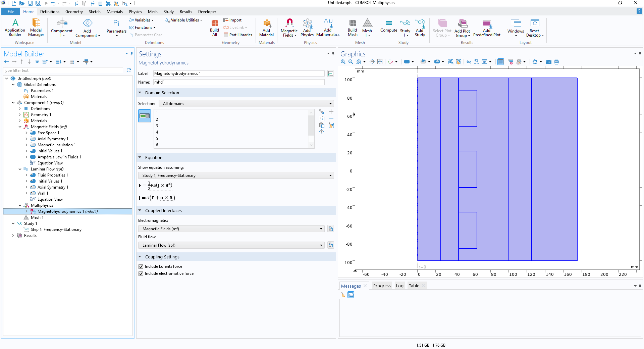Viewport: 644px width, 349px height.
Task: Disable Include electromotive force checkbox
Action: pyautogui.click(x=141, y=273)
